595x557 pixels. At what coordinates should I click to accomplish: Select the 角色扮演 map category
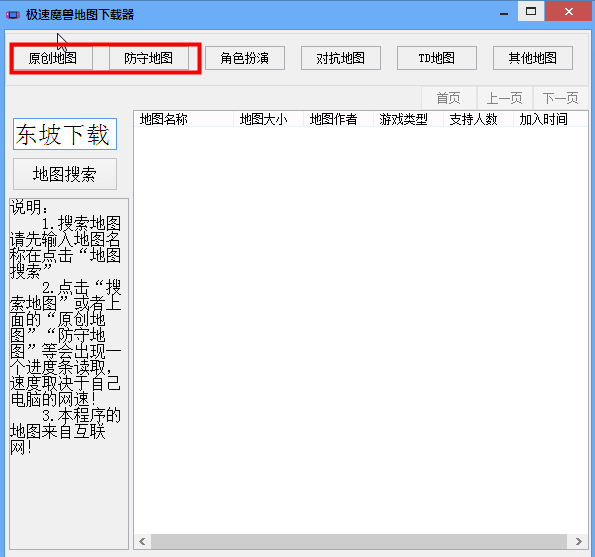coord(245,58)
